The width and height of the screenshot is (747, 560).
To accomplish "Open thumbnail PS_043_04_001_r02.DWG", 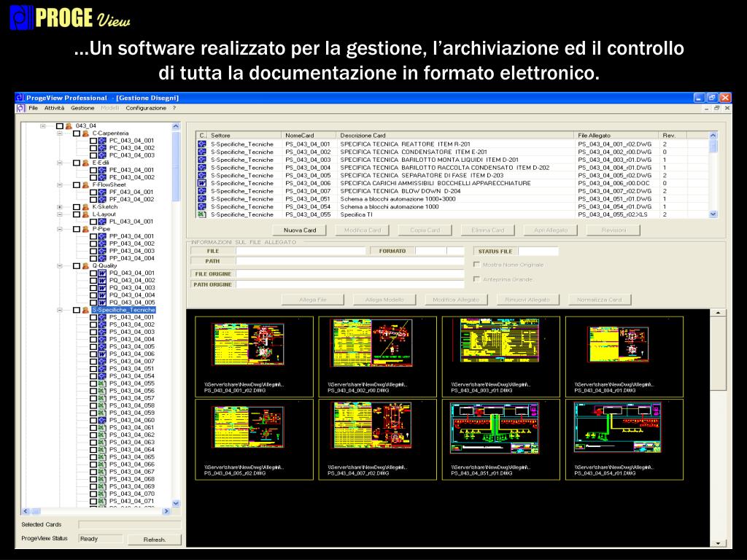I will (x=254, y=356).
